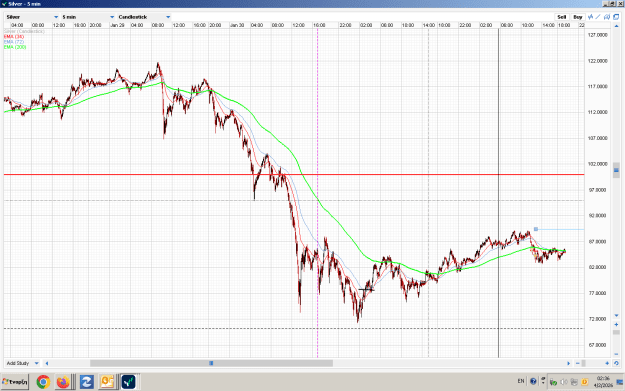The height and width of the screenshot is (391, 625).
Task: Select the Silver (Candlestick) legend label
Action: (x=24, y=31)
